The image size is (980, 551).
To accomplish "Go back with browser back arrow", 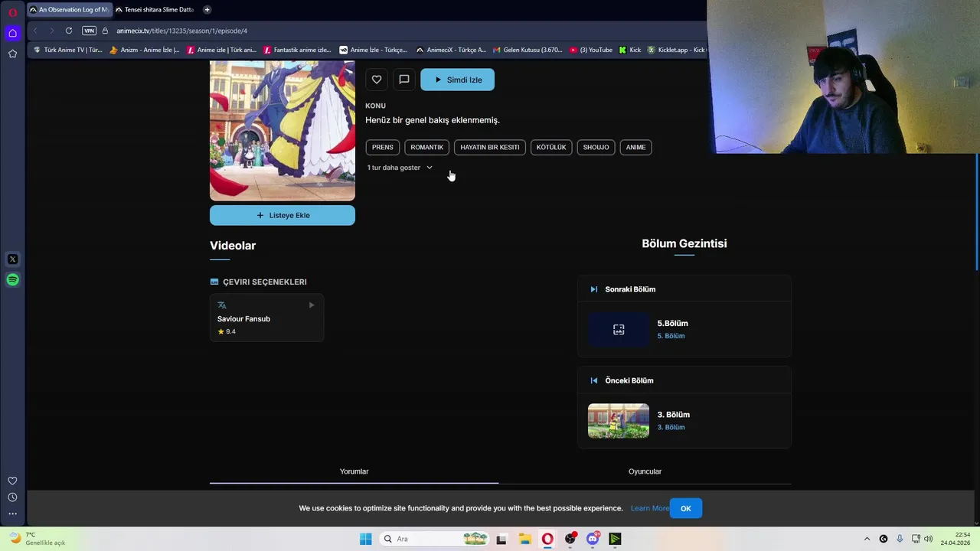I will pos(35,31).
